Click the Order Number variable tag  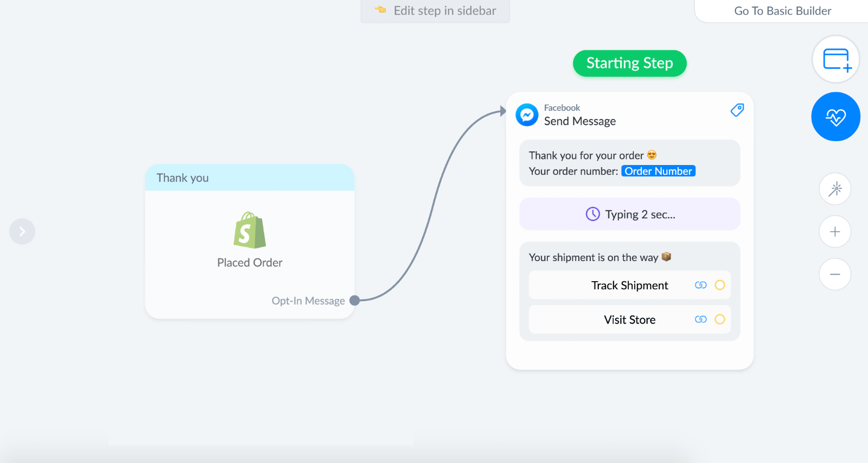click(x=659, y=171)
